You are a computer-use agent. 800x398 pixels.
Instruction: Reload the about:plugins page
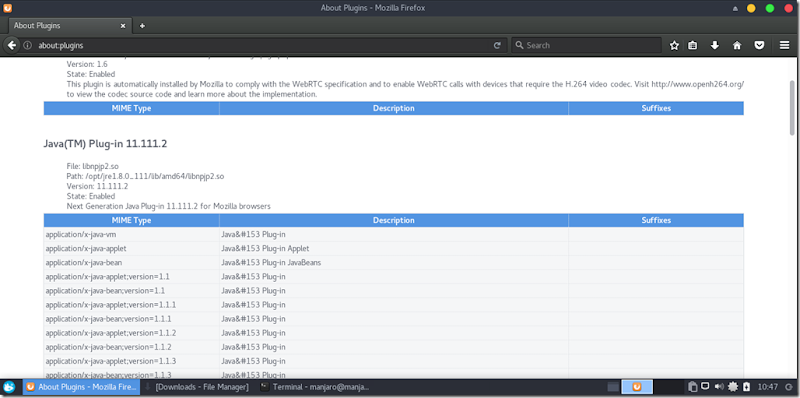pyautogui.click(x=497, y=45)
